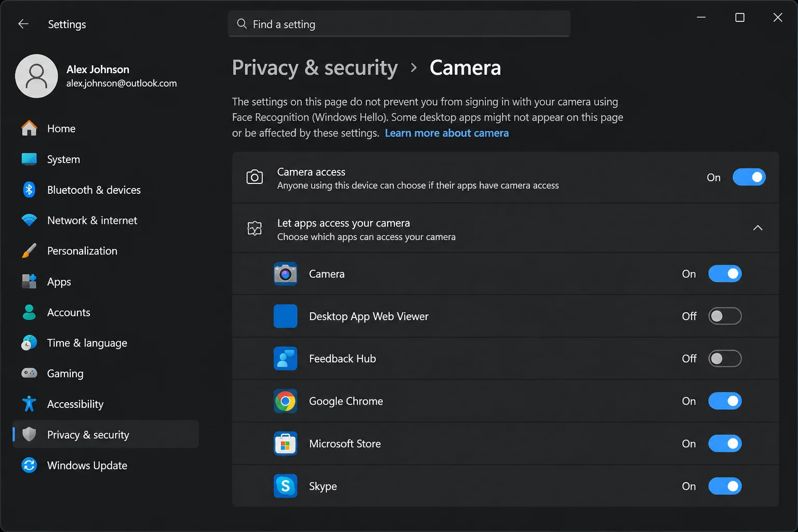Viewport: 798px width, 532px height.
Task: Turn off the Camera access toggle
Action: [x=749, y=177]
